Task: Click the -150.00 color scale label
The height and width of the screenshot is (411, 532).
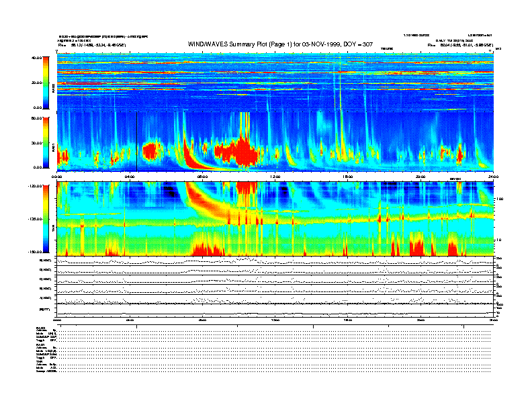Action: [36, 252]
